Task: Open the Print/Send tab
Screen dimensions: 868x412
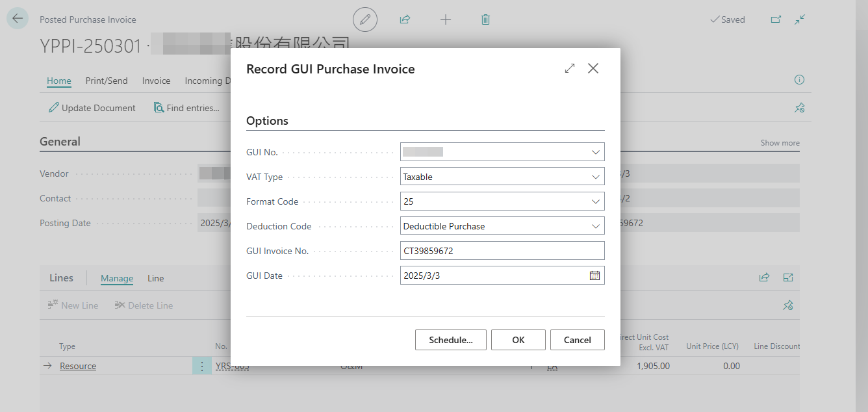Action: pos(107,81)
